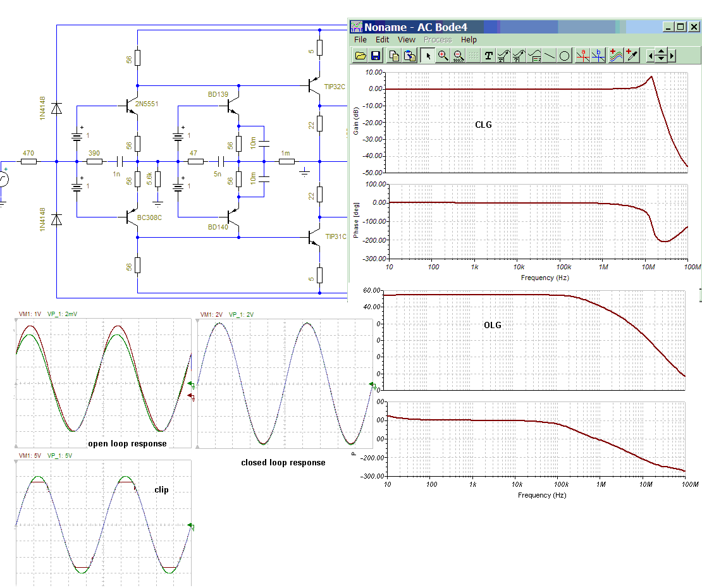Click the 390 resistor value label
This screenshot has height=588, width=702.
pyautogui.click(x=94, y=153)
